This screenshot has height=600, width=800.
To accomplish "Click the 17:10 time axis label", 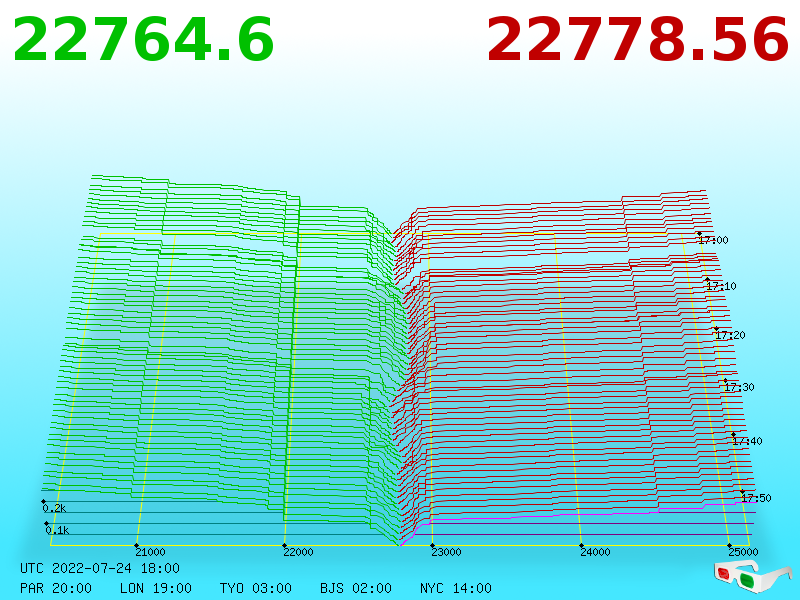I will (721, 286).
